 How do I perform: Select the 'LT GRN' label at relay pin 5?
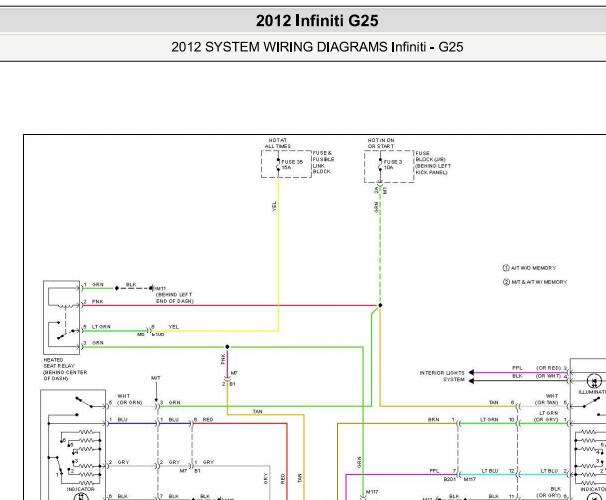pos(101,327)
